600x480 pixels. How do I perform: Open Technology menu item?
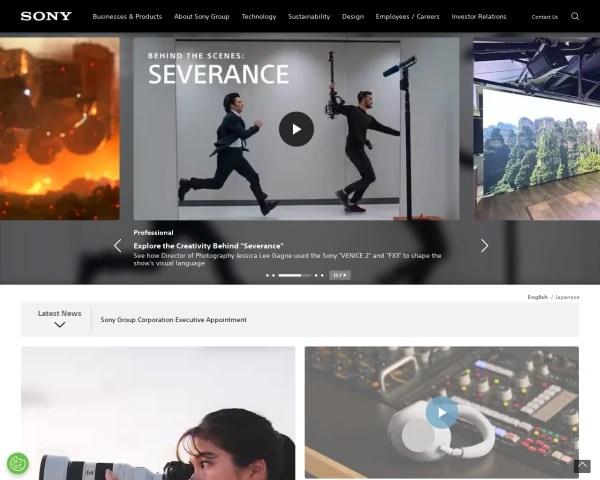(x=259, y=16)
